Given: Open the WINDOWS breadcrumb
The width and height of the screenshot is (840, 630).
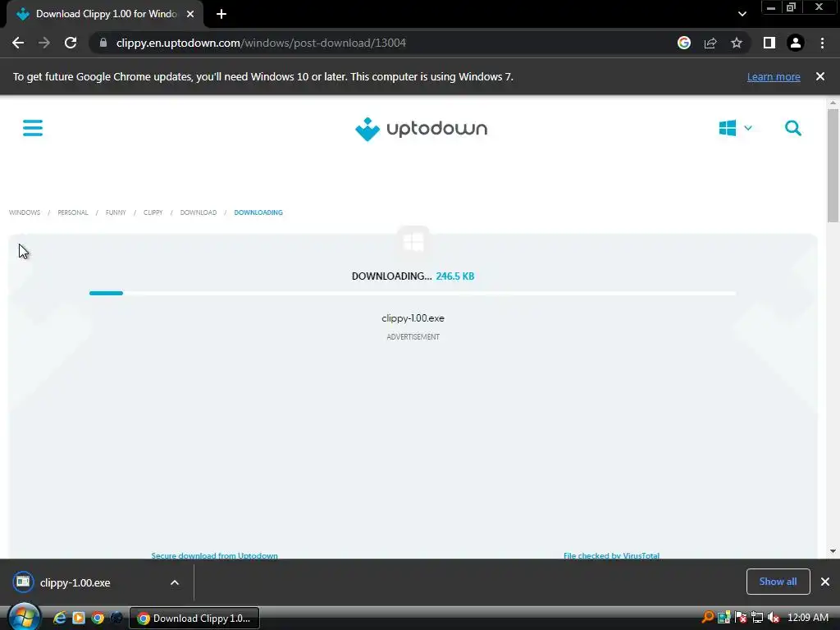Looking at the screenshot, I should [25, 212].
